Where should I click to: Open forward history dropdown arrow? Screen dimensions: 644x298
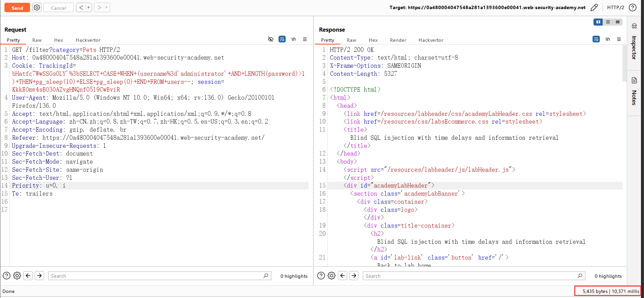coord(107,7)
